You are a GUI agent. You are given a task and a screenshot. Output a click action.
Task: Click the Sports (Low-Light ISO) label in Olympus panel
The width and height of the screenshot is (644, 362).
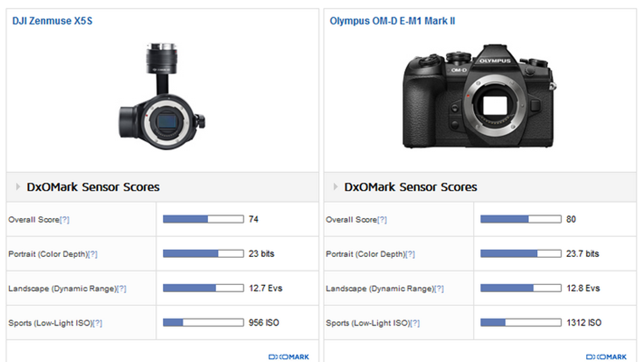[x=368, y=323]
